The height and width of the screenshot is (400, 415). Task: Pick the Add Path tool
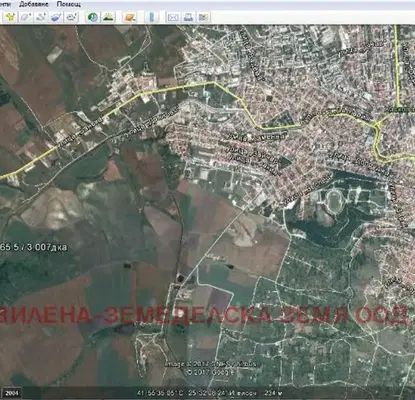[41, 17]
